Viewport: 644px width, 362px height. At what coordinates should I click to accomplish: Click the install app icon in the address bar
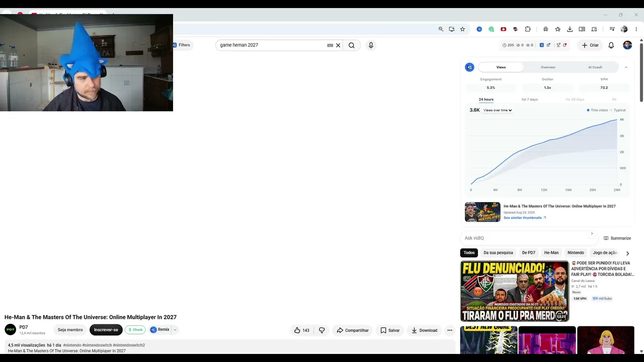452,29
